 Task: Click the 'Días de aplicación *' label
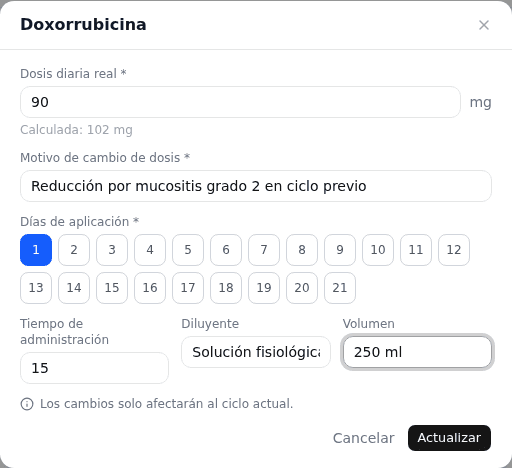point(80,222)
